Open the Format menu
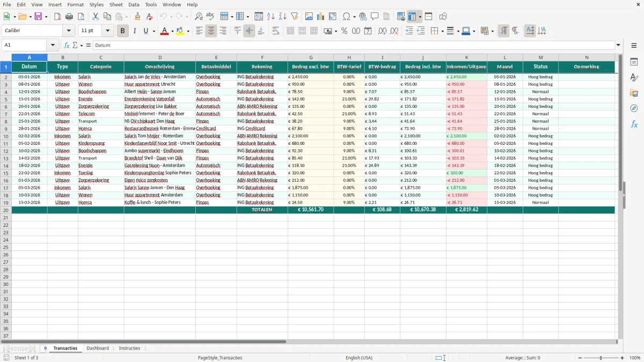Image resolution: width=644 pixels, height=362 pixels. [75, 4]
